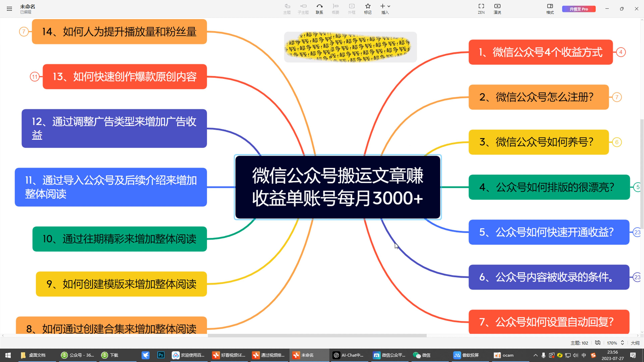The width and height of the screenshot is (644, 362).
Task: Expand the count bubble 11 beside topic 13
Action: tap(35, 77)
